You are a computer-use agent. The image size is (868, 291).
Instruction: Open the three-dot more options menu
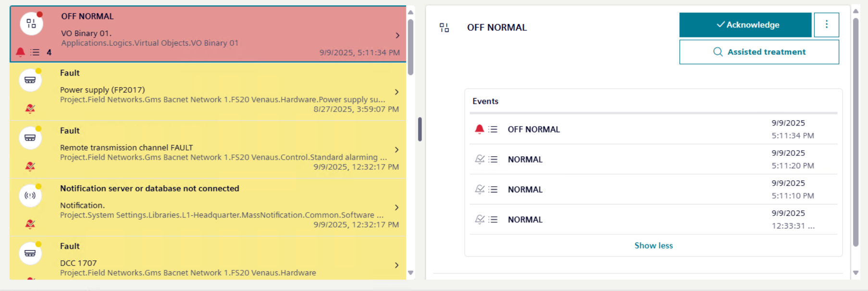826,25
